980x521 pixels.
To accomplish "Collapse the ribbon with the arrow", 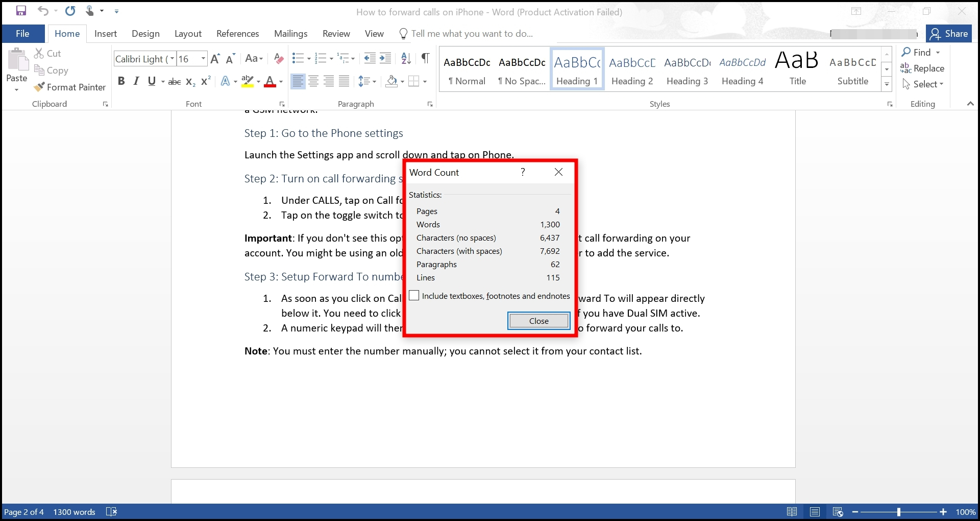I will 970,104.
